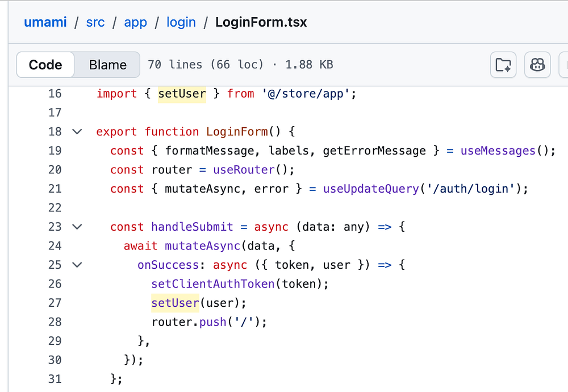Click the '/auth/login' string
Viewport: 568px width, 392px height.
click(470, 189)
